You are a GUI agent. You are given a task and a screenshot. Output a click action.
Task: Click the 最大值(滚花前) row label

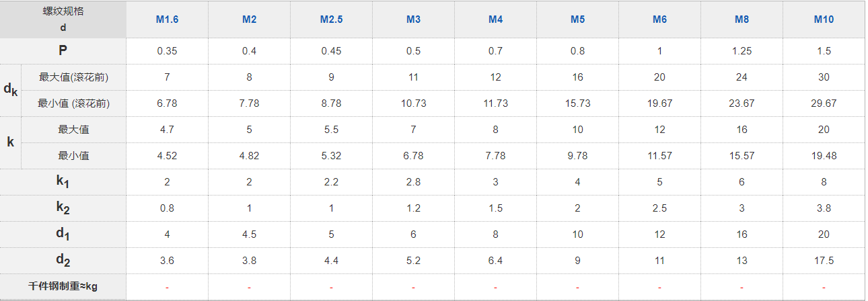(73, 77)
